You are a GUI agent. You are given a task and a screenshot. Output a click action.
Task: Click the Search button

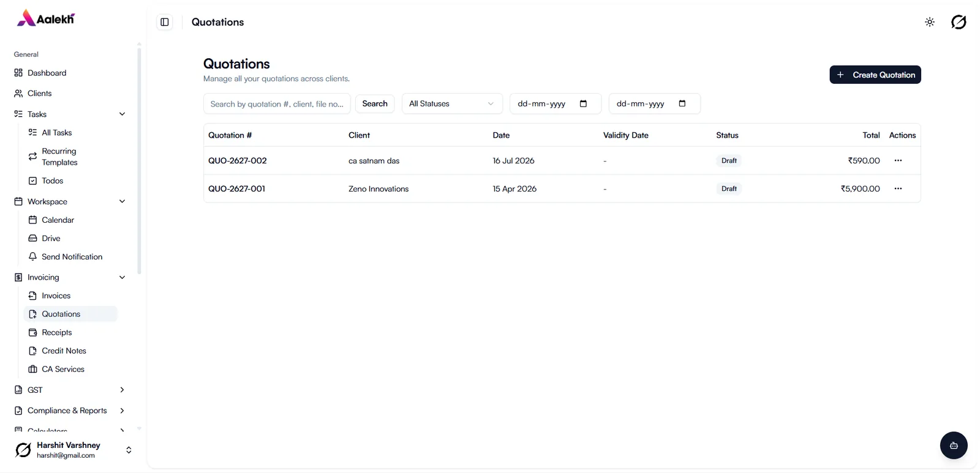(375, 104)
